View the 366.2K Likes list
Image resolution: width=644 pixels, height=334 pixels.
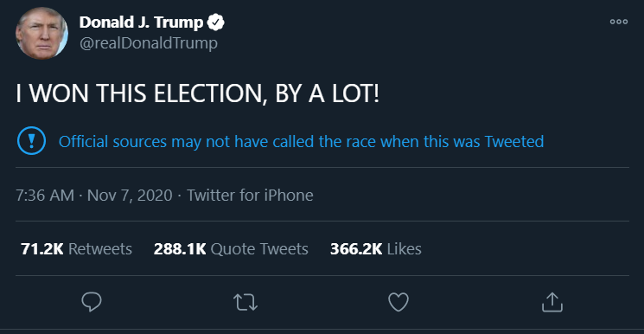[x=376, y=249]
